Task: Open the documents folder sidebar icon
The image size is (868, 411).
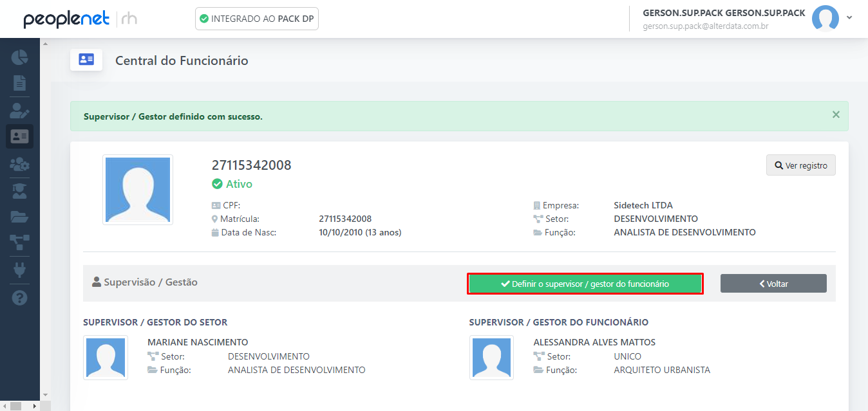Action: point(19,216)
